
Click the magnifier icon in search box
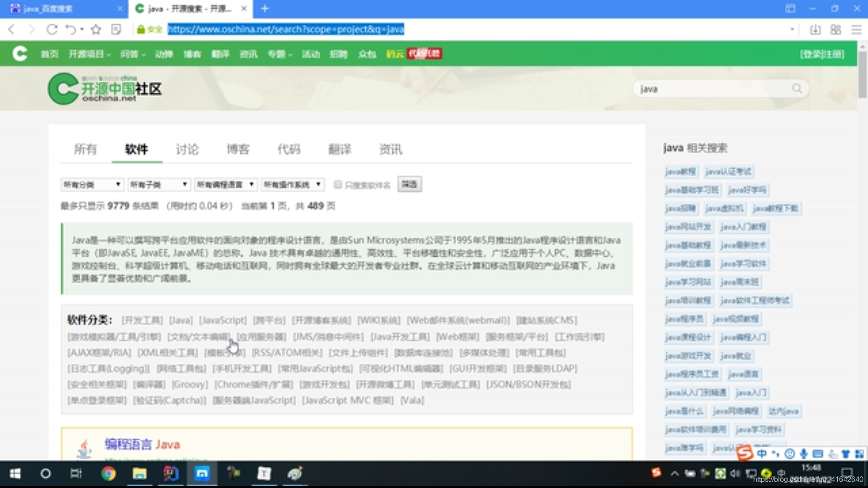pyautogui.click(x=797, y=89)
